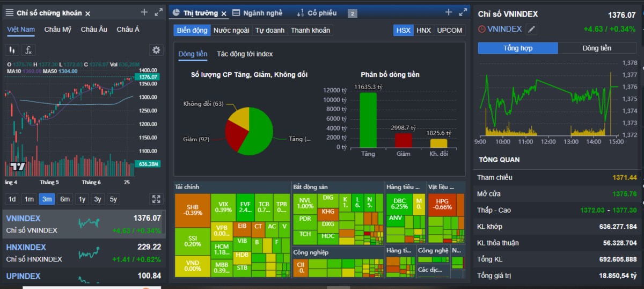Open the Chỉ số chứng khoán panel menu icon
Image resolution: width=644 pixels, height=289 pixels.
(9, 12)
